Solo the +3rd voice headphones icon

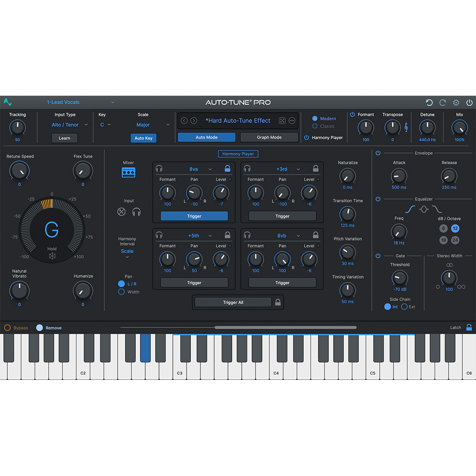pos(247,169)
